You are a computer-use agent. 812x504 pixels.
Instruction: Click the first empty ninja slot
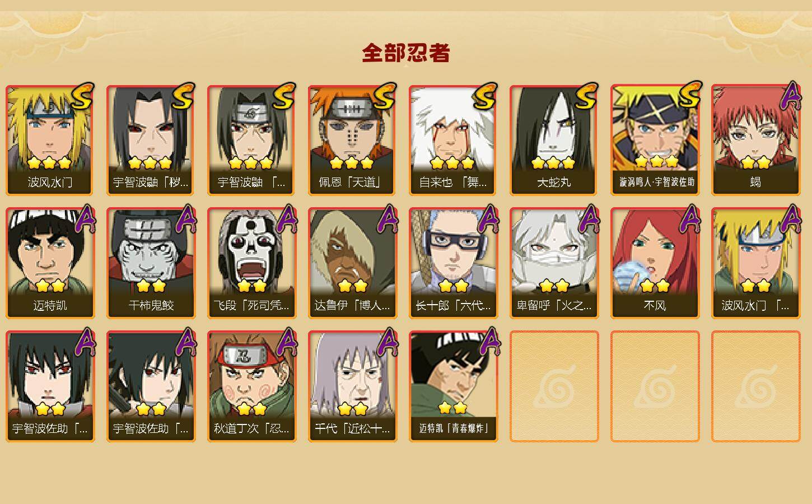554,386
